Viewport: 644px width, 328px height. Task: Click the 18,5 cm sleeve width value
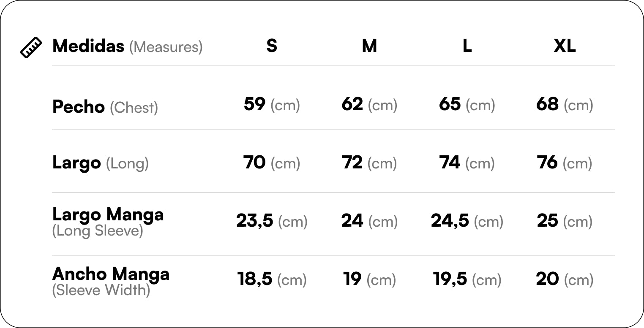click(272, 279)
